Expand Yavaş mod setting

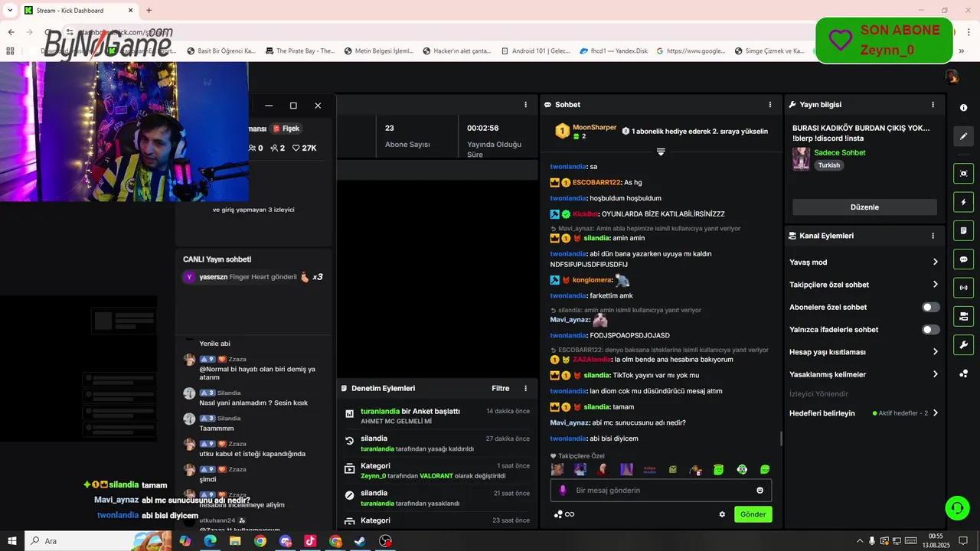864,262
